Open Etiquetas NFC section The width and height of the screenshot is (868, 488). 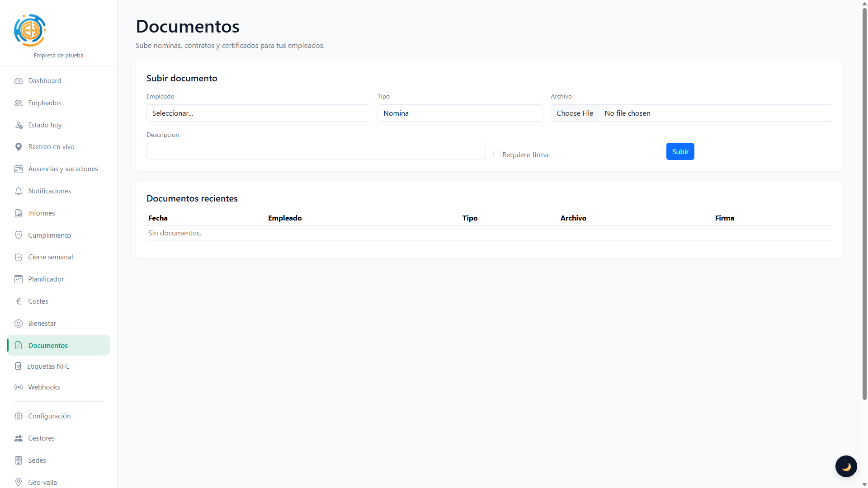pyautogui.click(x=48, y=366)
